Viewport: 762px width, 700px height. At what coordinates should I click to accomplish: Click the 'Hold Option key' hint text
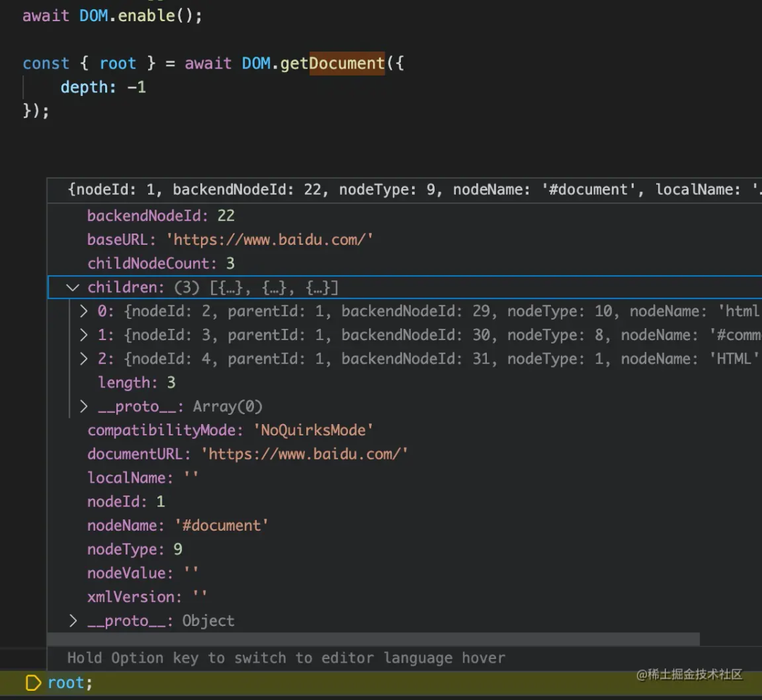tap(286, 658)
